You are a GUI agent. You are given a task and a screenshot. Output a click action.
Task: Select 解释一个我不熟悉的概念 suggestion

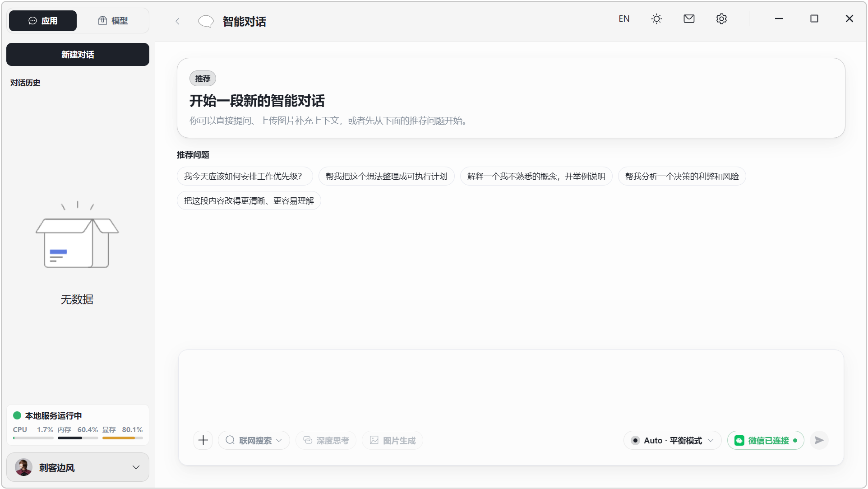pyautogui.click(x=536, y=177)
